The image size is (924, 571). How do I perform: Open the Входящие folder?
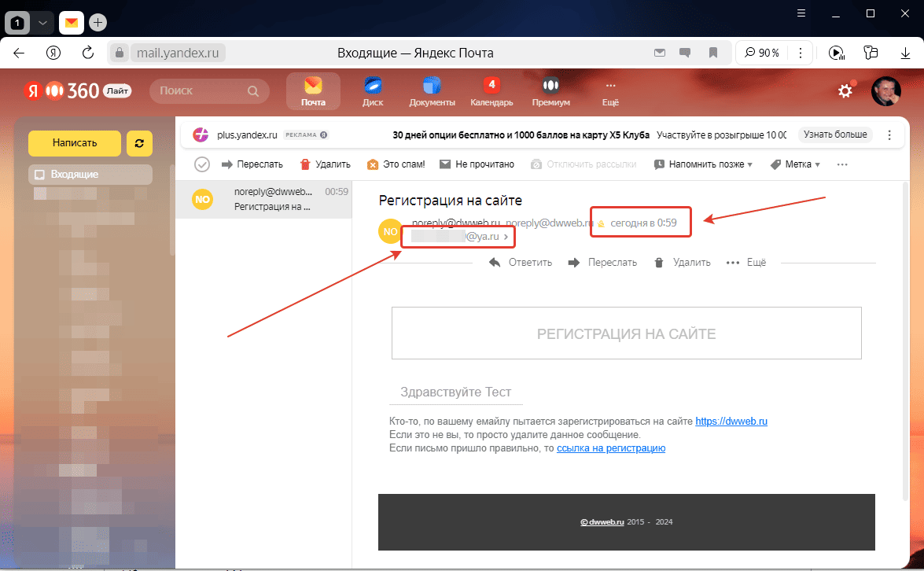90,175
